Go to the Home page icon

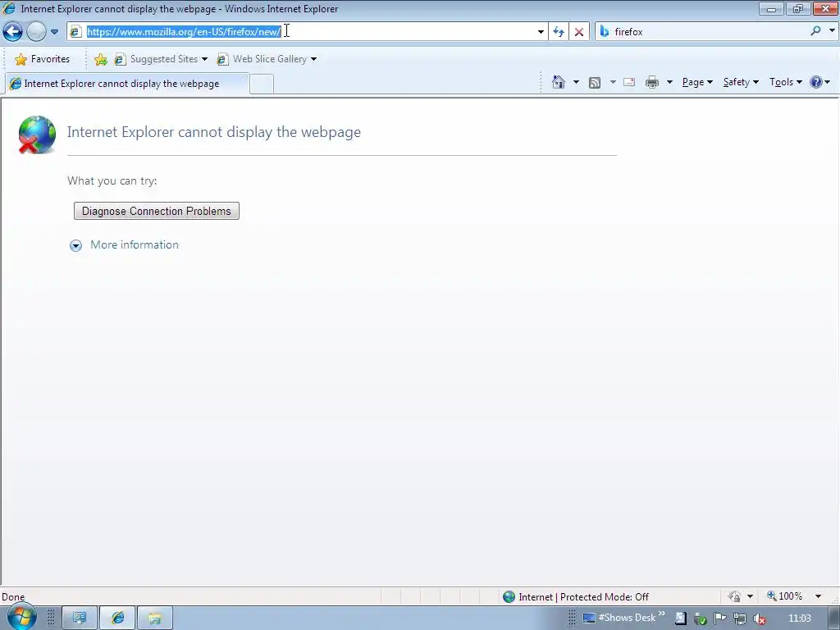(559, 82)
